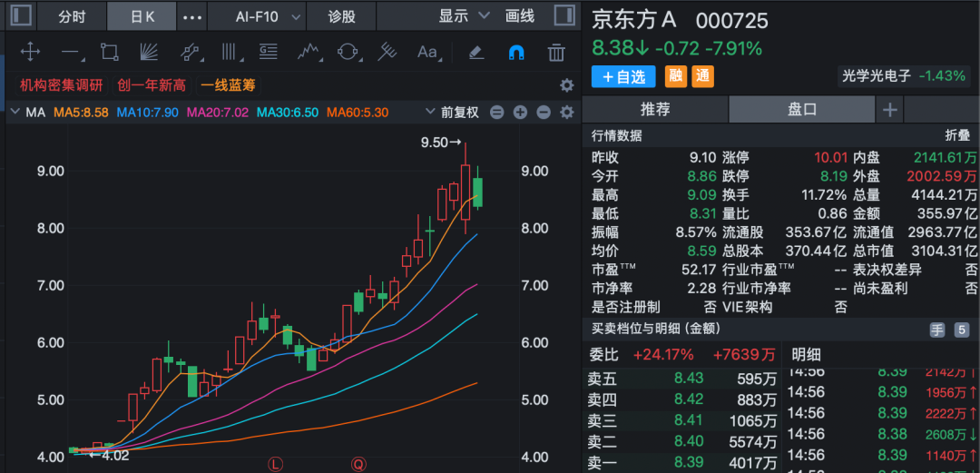Screen dimensions: 980x473
Task: Click the plus add tab icon
Action: click(x=889, y=111)
